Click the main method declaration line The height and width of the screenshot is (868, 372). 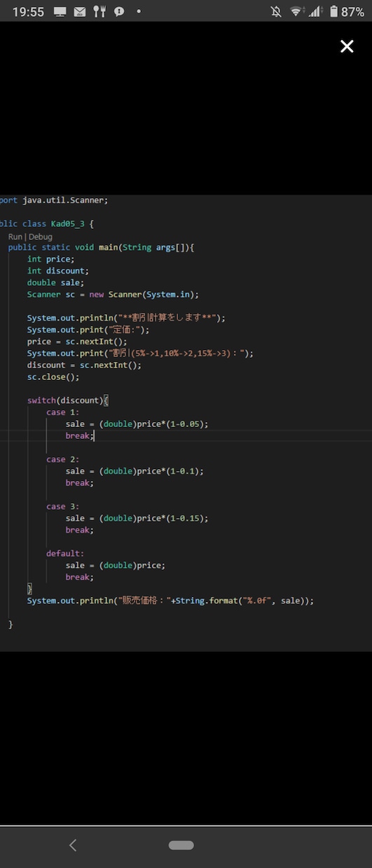(x=101, y=248)
